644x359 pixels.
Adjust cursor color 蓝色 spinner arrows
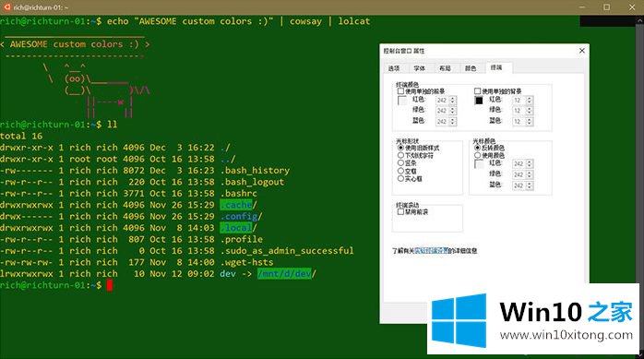(530, 185)
